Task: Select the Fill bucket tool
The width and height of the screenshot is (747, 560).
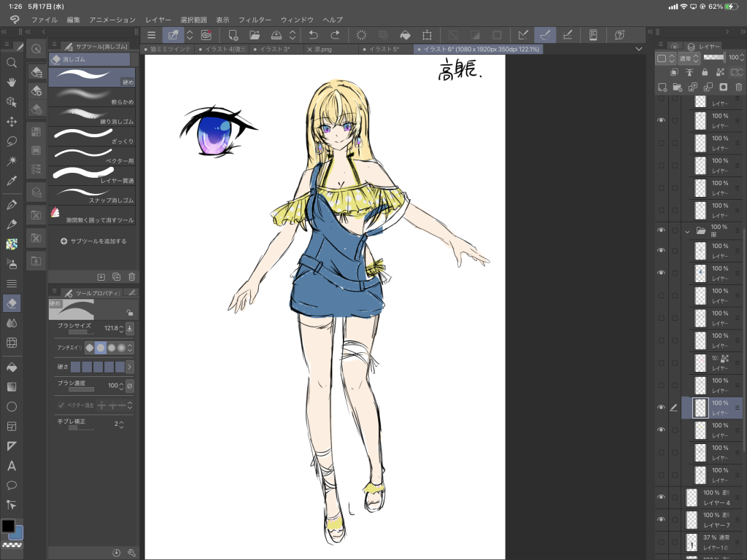Action: click(x=12, y=367)
